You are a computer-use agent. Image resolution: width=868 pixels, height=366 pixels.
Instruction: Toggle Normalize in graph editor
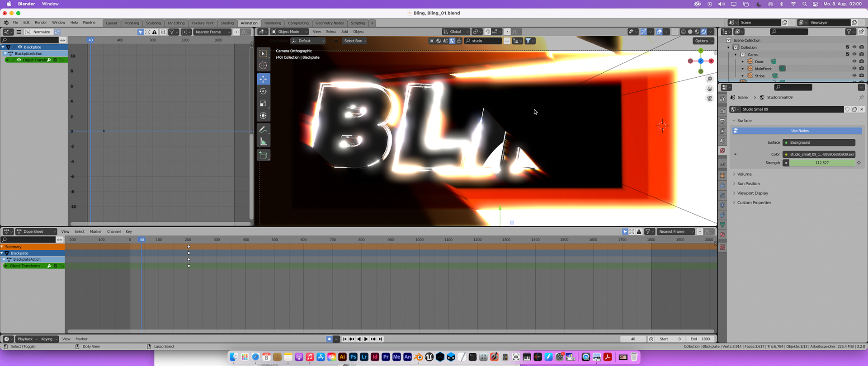point(38,32)
